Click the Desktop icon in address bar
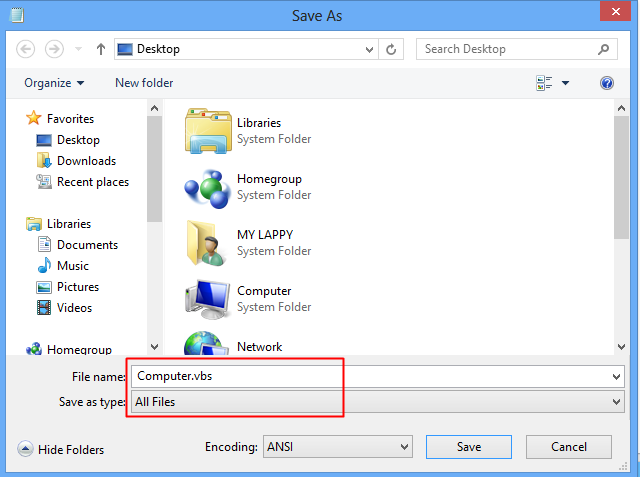Viewport: 640px width, 477px height. (x=124, y=49)
